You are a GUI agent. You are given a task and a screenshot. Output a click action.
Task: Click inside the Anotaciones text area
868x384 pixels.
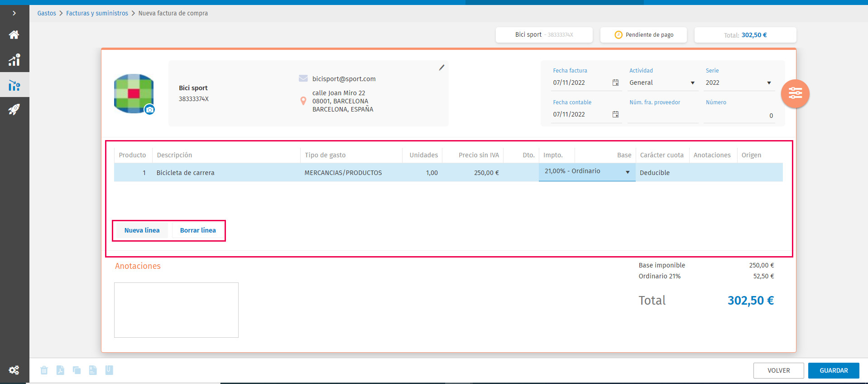(176, 310)
